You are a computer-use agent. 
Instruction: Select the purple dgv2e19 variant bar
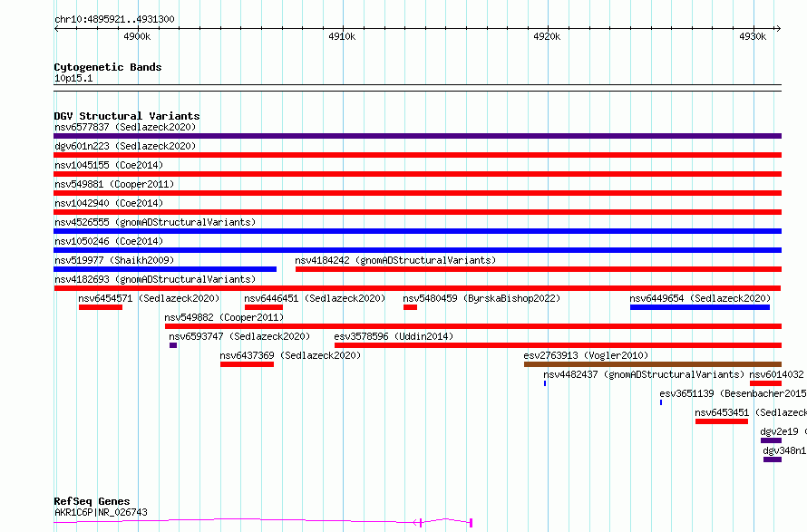(771, 440)
